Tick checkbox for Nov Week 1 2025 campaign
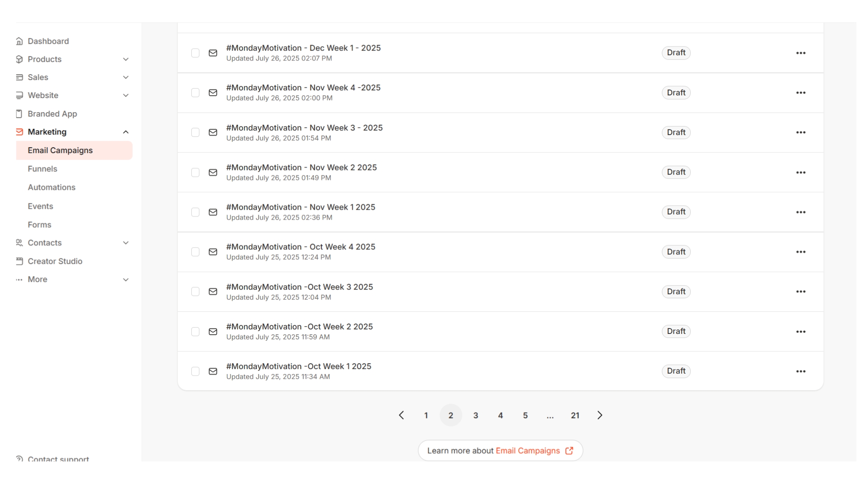This screenshot has height=488, width=868. point(195,212)
